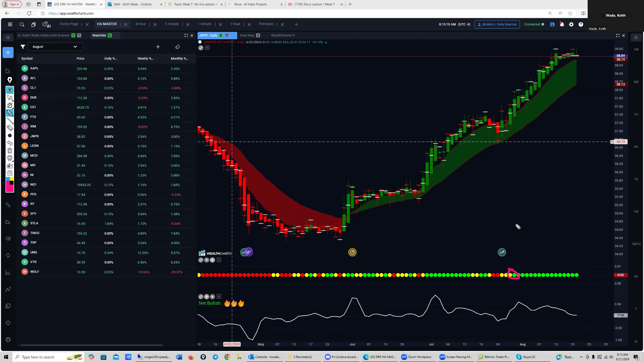
Task: Sort watchlist by Weekly % column
Action: [146, 59]
